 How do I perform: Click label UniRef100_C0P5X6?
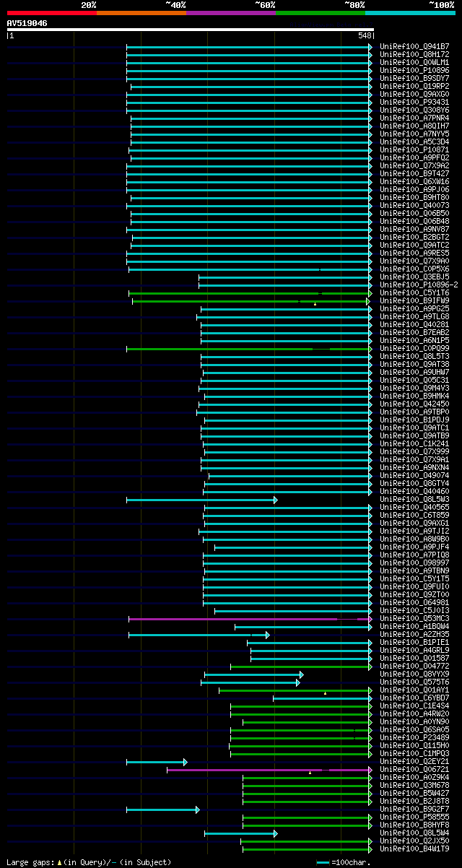[414, 269]
